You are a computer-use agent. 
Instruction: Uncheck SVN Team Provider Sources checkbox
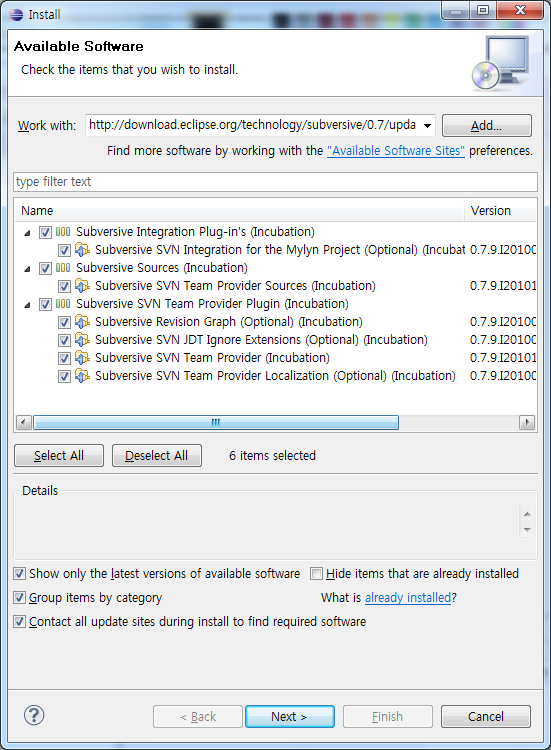pos(64,287)
